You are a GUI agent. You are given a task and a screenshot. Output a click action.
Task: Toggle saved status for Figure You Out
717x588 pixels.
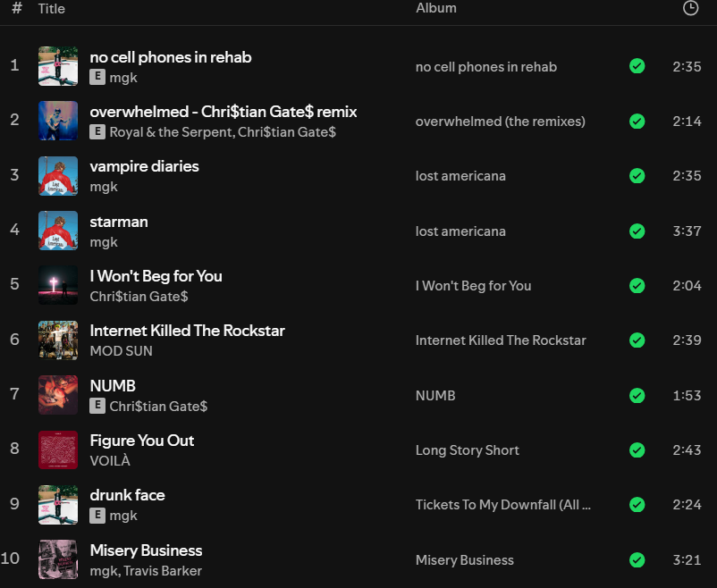[637, 450]
